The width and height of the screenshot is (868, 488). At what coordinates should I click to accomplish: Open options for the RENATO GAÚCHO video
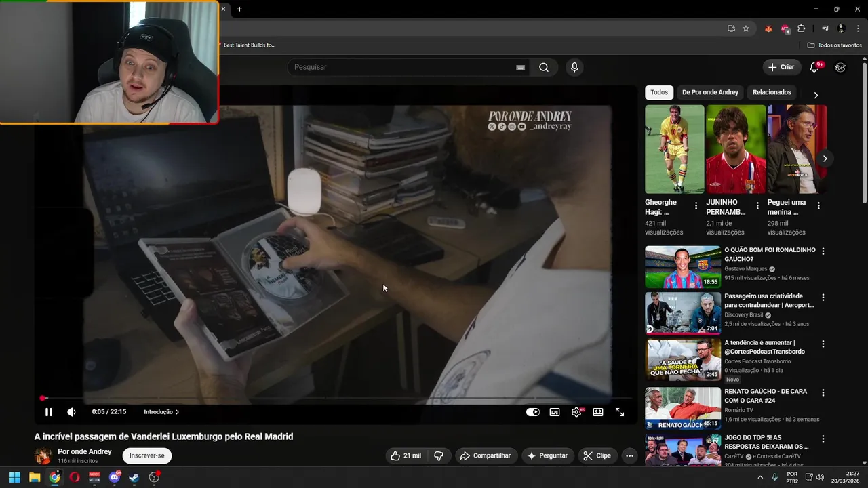[x=823, y=392]
